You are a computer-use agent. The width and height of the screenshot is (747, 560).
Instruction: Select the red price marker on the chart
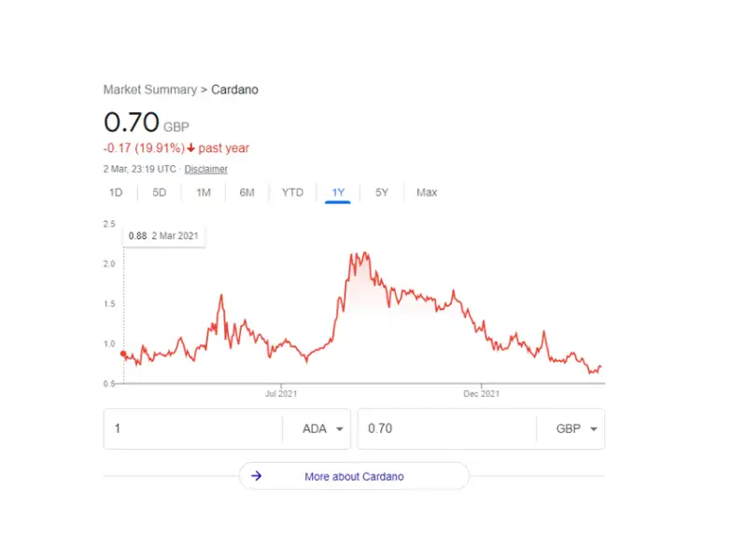click(x=122, y=354)
